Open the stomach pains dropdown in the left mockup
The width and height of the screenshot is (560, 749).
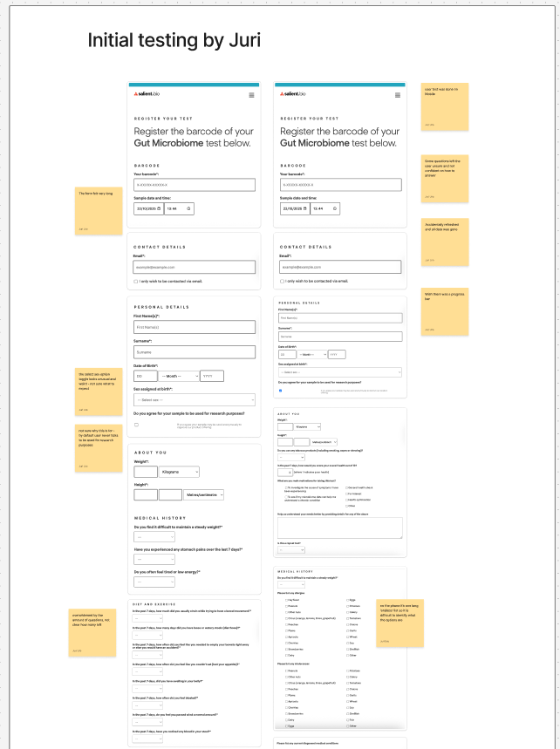click(154, 560)
